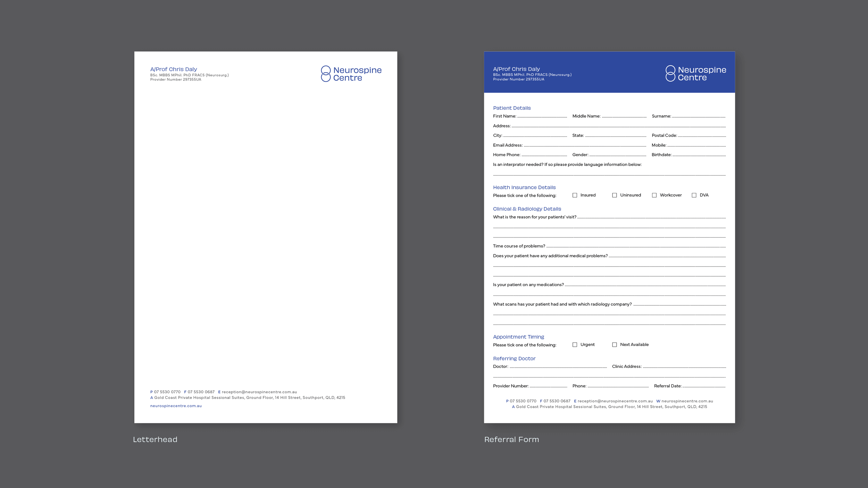868x488 pixels.
Task: Click the Patient Details heading
Action: [x=512, y=108]
